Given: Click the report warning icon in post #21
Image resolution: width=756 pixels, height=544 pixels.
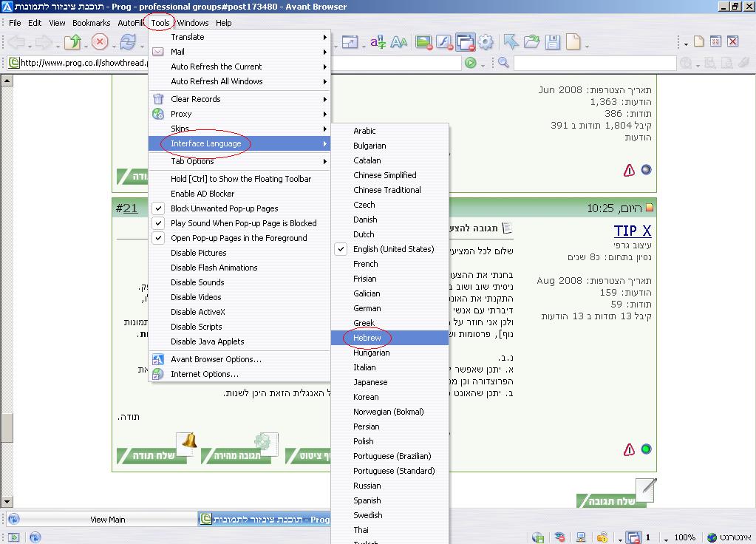Looking at the screenshot, I should coord(629,449).
